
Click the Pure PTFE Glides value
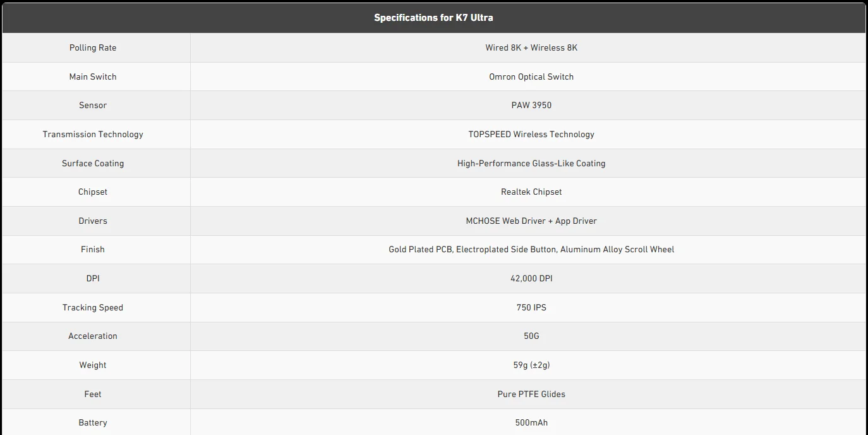point(531,394)
